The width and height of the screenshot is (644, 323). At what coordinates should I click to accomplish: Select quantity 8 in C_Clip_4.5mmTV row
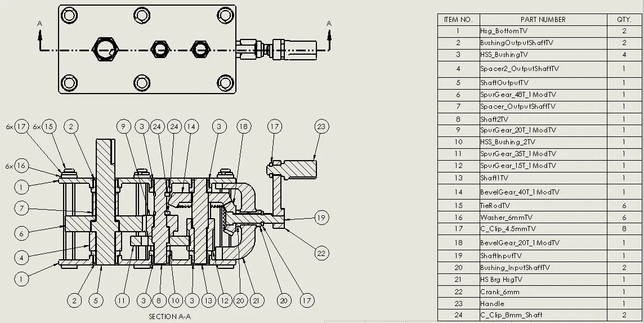tap(624, 229)
